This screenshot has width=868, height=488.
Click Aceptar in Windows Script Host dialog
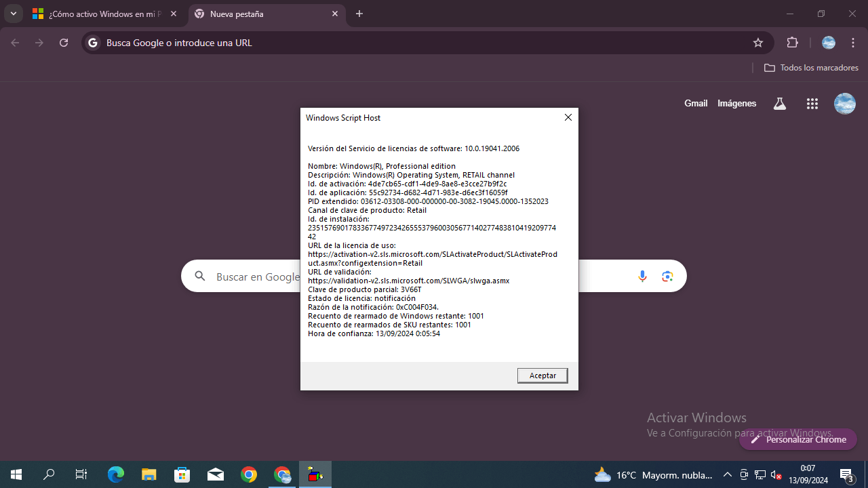542,375
